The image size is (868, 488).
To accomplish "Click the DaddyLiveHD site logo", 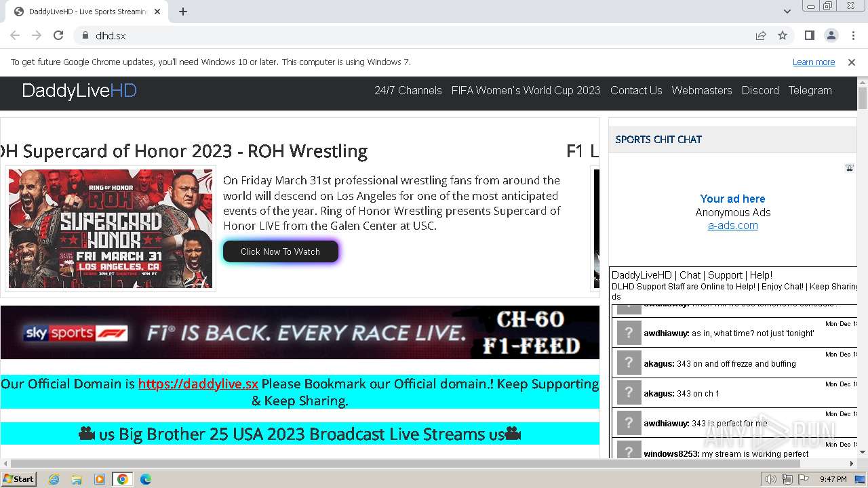I will coord(79,91).
